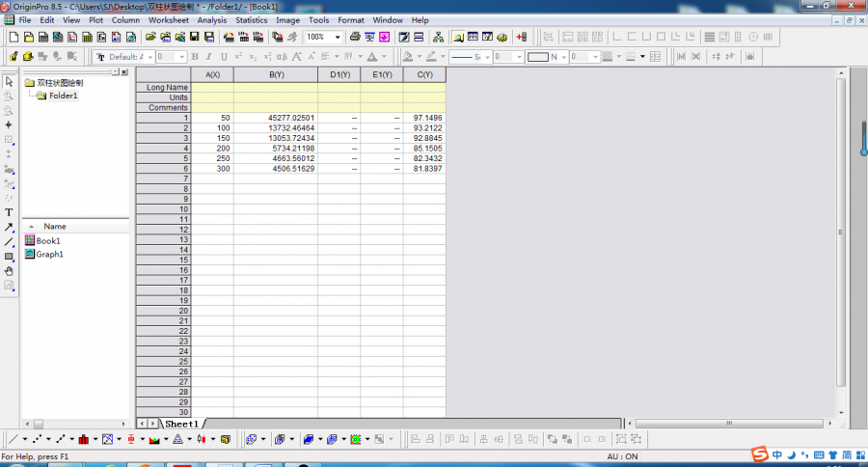Select Graph1 in the project explorer list
Image resolution: width=868 pixels, height=467 pixels.
click(49, 254)
